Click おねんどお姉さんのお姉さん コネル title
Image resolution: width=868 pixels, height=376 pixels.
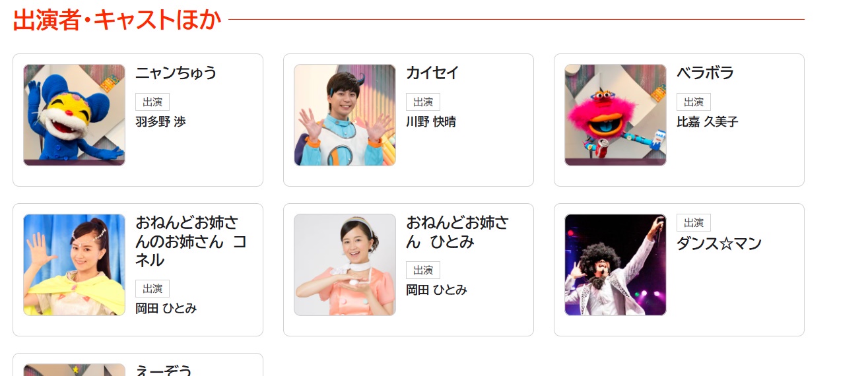(191, 241)
